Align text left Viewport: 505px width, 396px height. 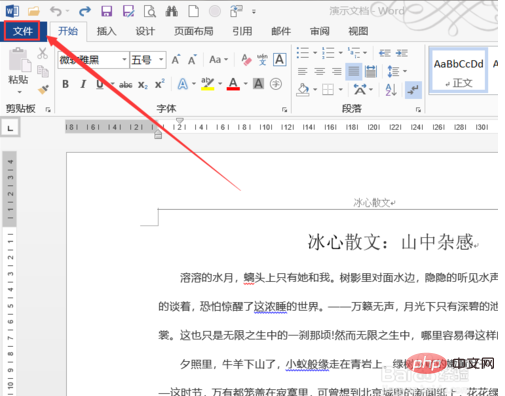point(303,71)
